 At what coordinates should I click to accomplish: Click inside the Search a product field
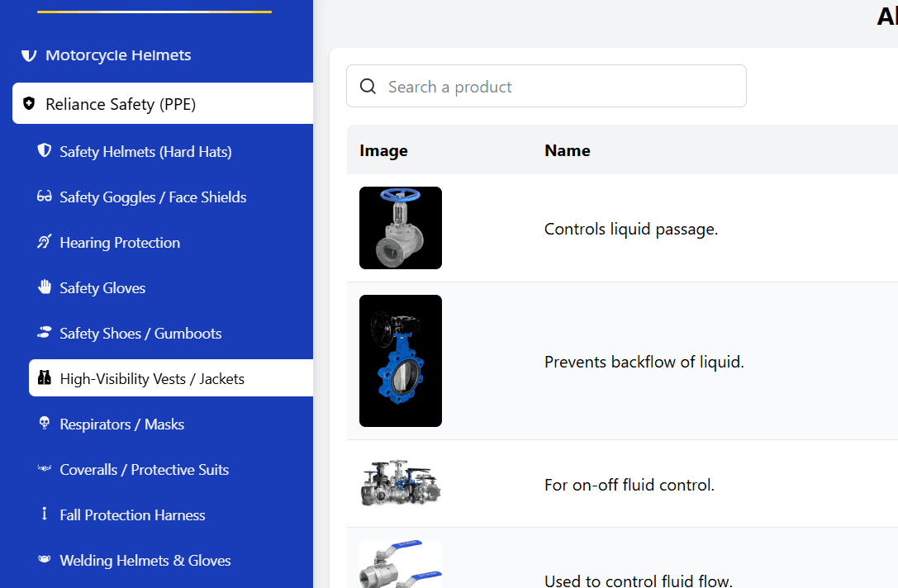[x=545, y=86]
